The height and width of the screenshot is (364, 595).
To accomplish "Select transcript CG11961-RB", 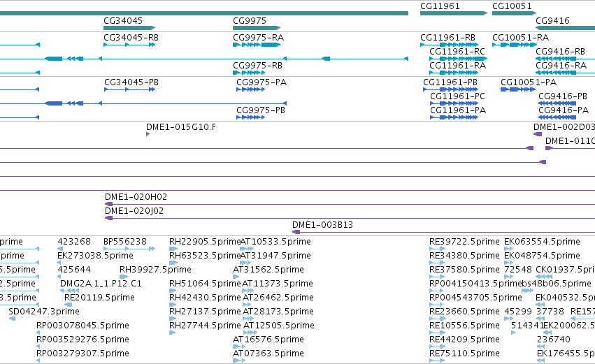I will [447, 37].
